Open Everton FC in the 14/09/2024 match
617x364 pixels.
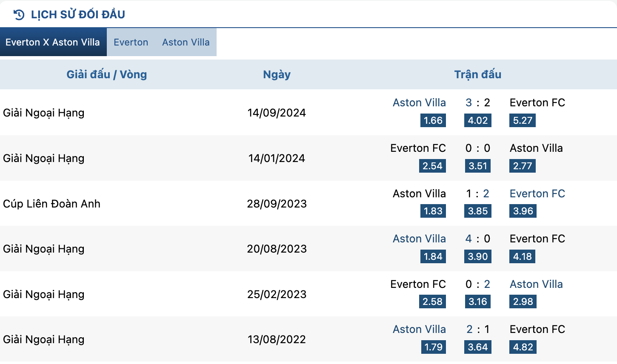click(x=537, y=102)
